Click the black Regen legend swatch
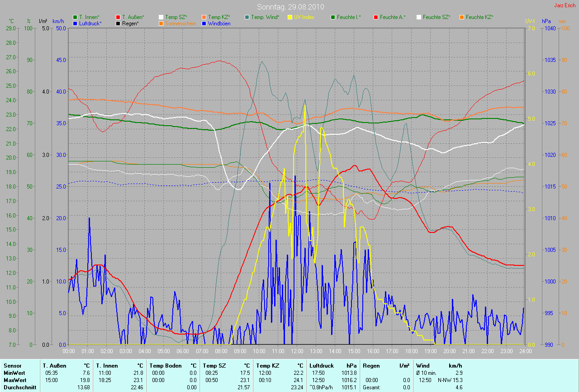Image resolution: width=579 pixels, height=392 pixels. click(118, 23)
